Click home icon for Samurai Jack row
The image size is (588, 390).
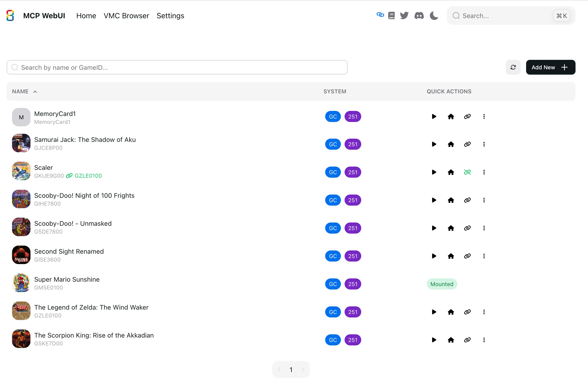point(451,144)
